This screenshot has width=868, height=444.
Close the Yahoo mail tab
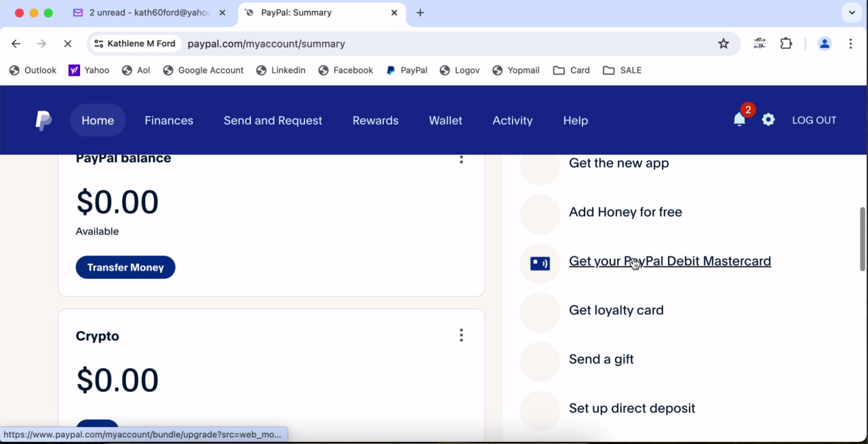click(x=222, y=13)
